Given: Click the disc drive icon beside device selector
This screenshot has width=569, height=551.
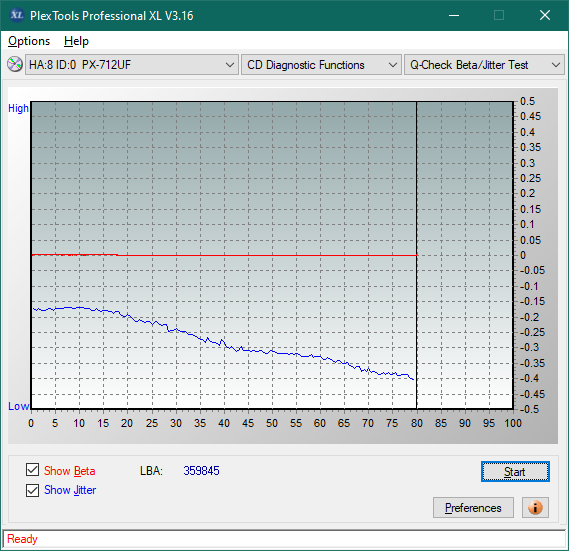Looking at the screenshot, I should 15,64.
